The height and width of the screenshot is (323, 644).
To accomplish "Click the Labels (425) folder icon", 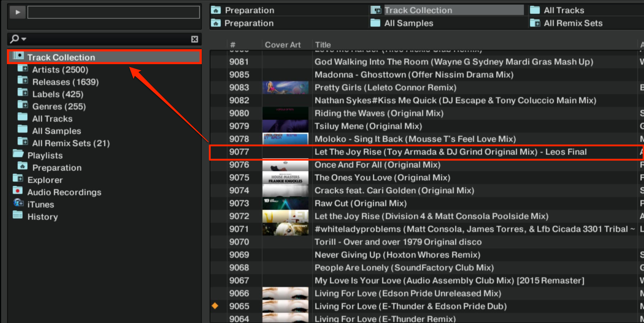I will click(23, 93).
